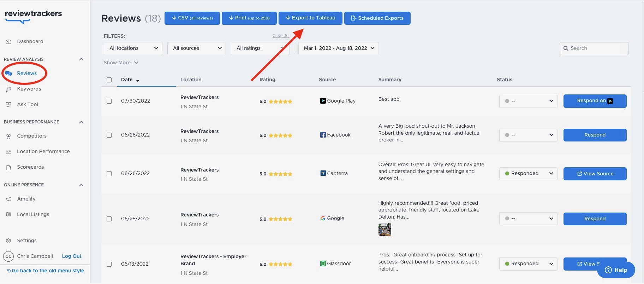Click the Reviews chat bubbles icon
Image resolution: width=644 pixels, height=284 pixels.
(x=8, y=74)
